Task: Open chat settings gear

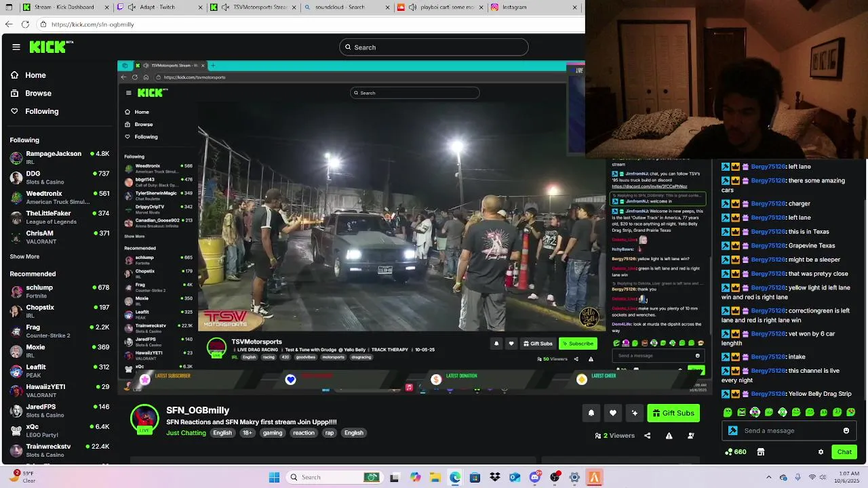Action: pos(821,452)
